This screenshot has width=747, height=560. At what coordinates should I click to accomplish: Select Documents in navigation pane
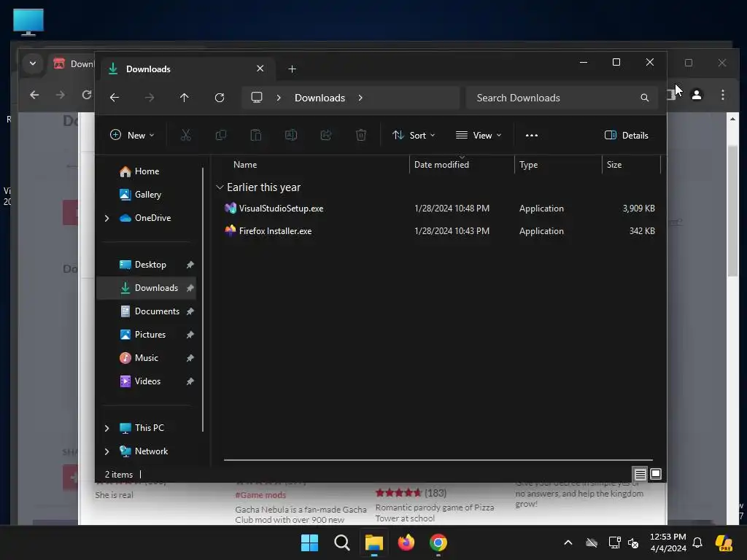coord(157,311)
